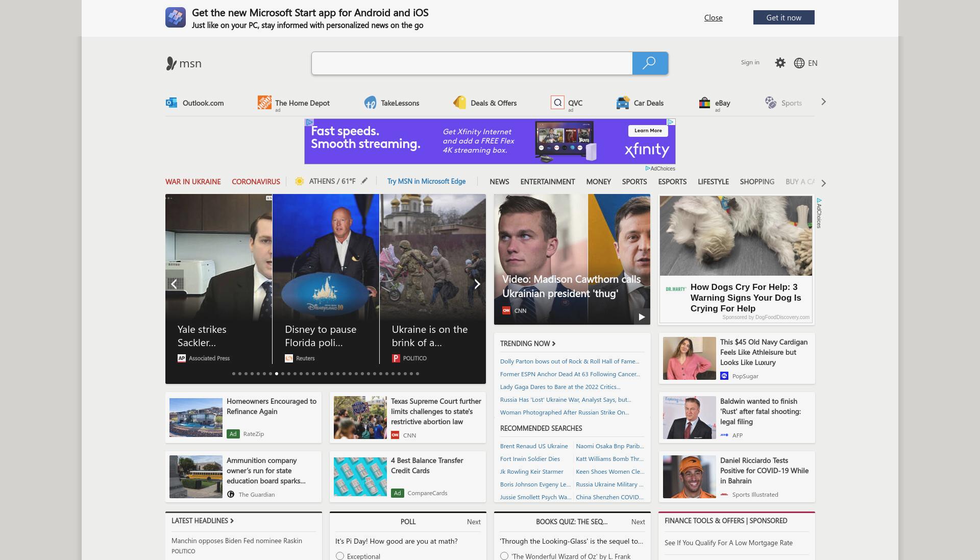Viewport: 980px width, 560px height.
Task: Click Learn More on Xfinity ad
Action: pos(648,131)
